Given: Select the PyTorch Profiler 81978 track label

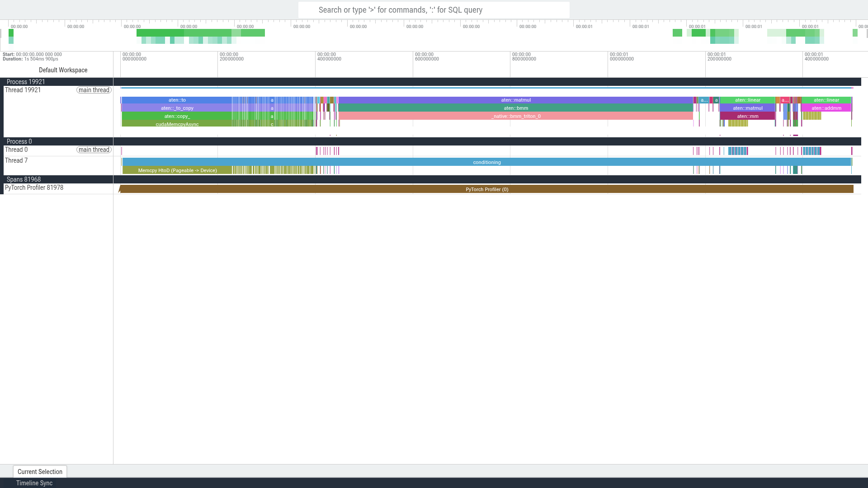Looking at the screenshot, I should click(34, 188).
